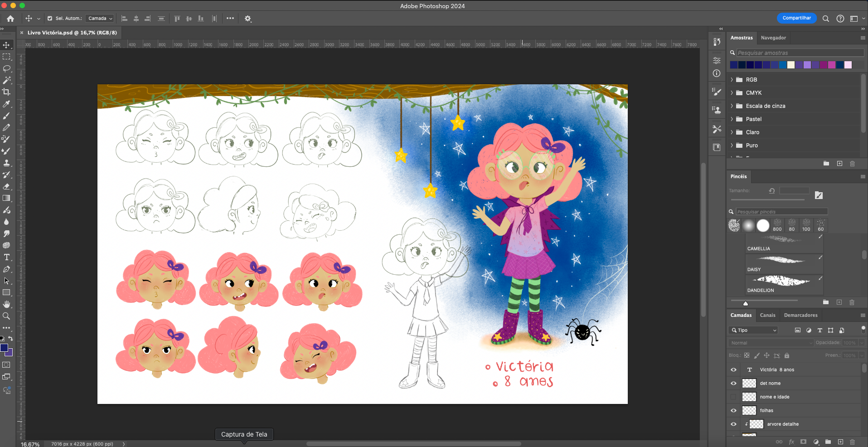The image size is (868, 447).
Task: Show the 'nome e idade' layer
Action: coord(733,397)
